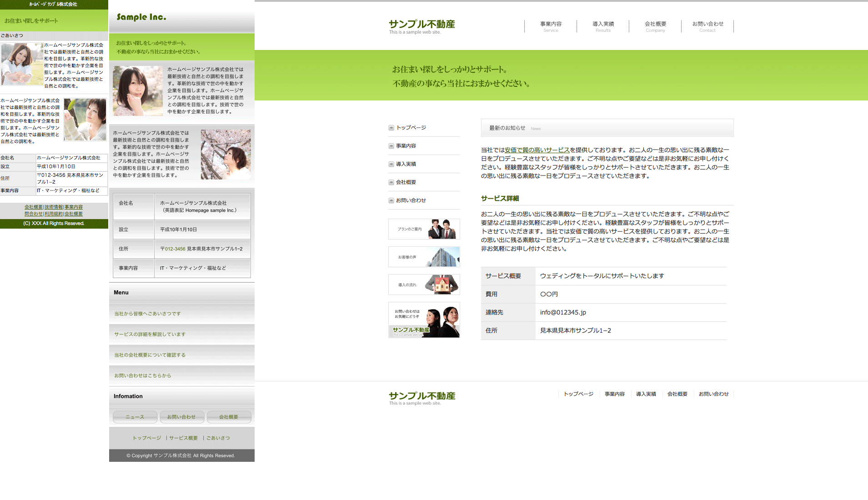Click the arrow icon beside 事業内容 in sidebar
Image resolution: width=868 pixels, height=500 pixels.
391,146
